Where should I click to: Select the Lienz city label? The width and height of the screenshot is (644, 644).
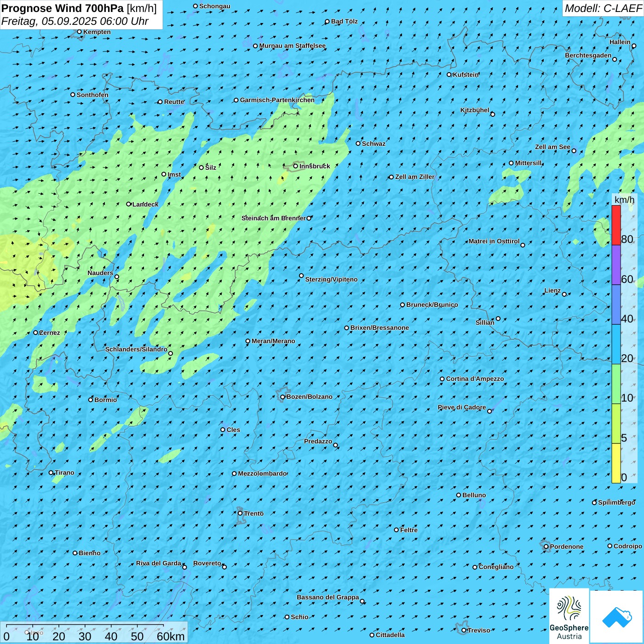[552, 290]
